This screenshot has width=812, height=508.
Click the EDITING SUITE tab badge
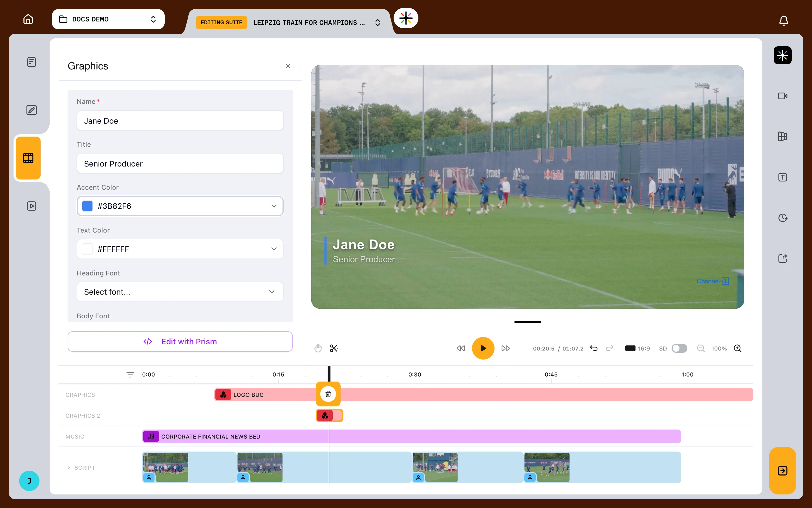(x=221, y=23)
